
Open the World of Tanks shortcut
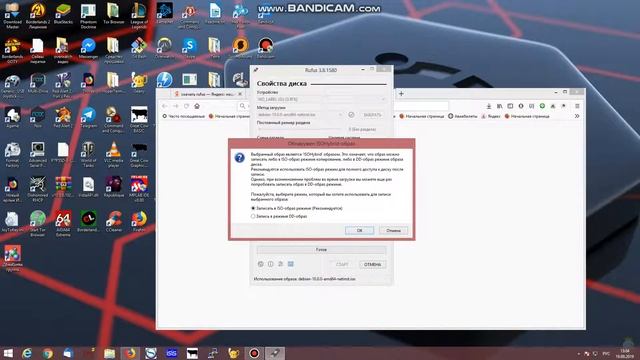click(88, 154)
